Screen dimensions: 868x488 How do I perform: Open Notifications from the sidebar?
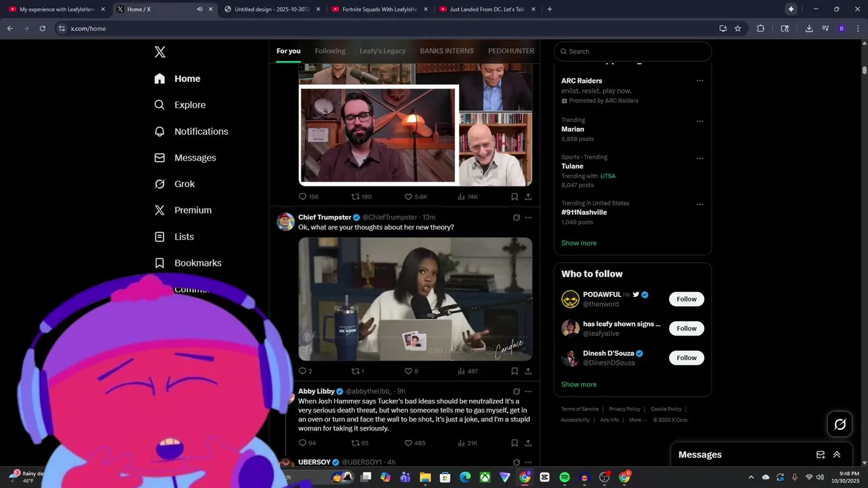[191, 131]
